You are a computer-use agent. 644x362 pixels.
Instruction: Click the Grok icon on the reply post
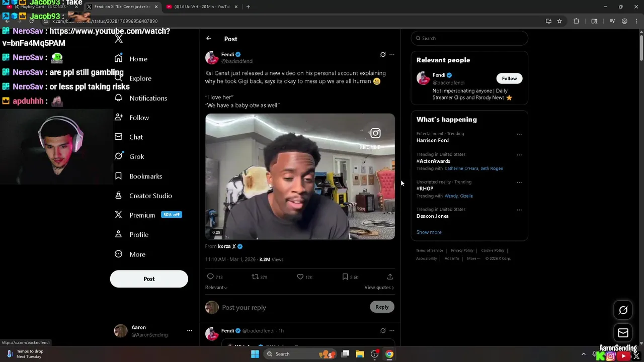tap(383, 331)
